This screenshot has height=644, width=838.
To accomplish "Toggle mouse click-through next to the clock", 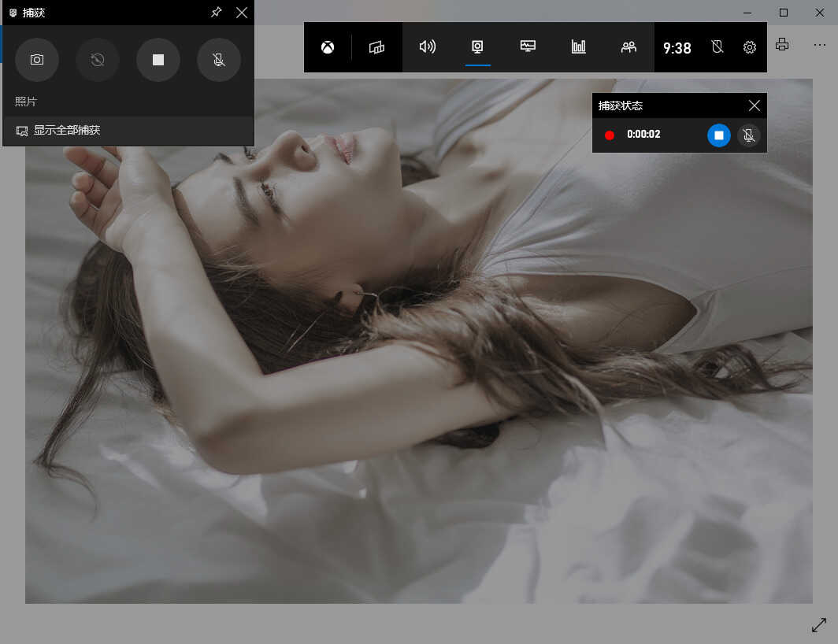I will pyautogui.click(x=717, y=47).
